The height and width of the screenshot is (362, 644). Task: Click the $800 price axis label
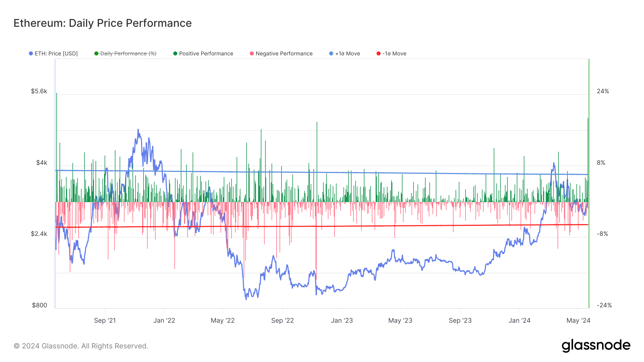(x=40, y=305)
